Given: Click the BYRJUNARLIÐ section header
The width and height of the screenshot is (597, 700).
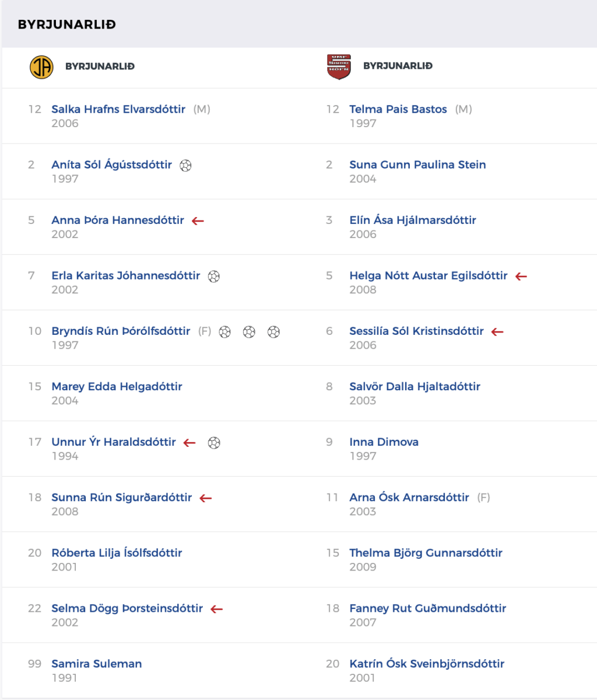Looking at the screenshot, I should click(67, 24).
